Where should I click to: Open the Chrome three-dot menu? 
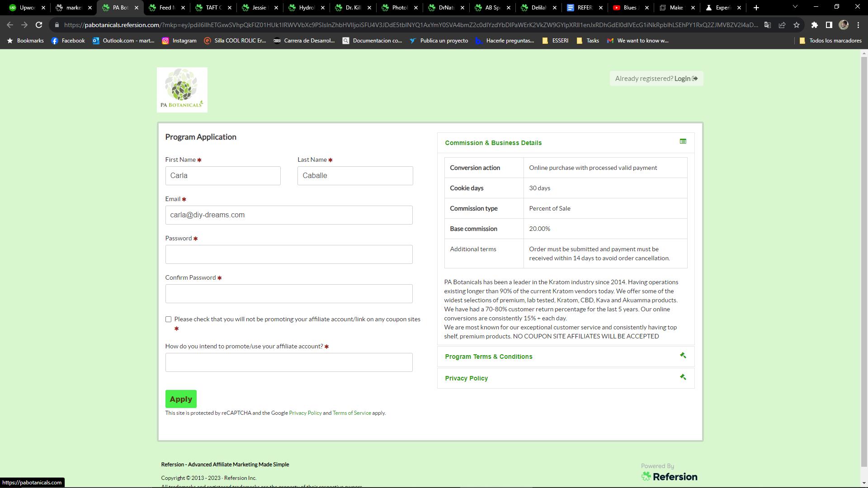point(858,25)
